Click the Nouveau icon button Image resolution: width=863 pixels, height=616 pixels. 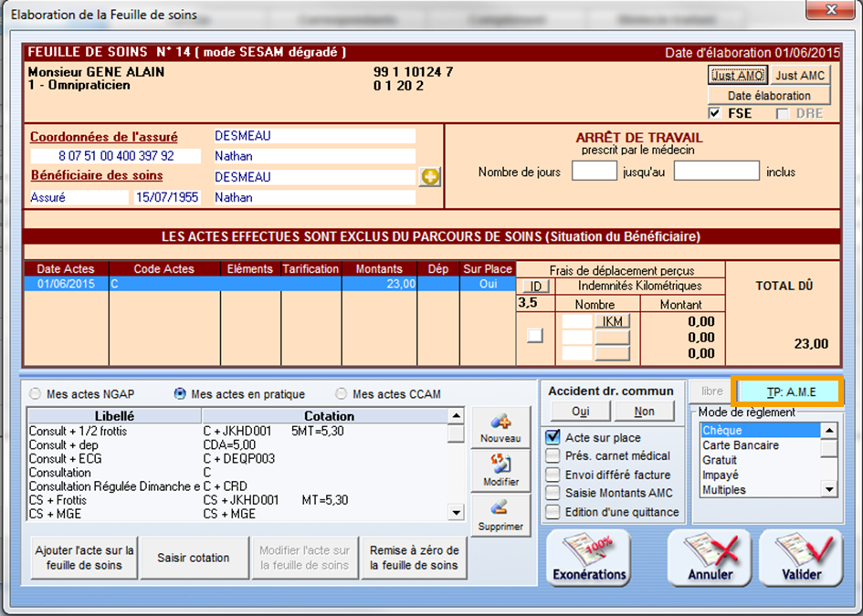coord(500,427)
